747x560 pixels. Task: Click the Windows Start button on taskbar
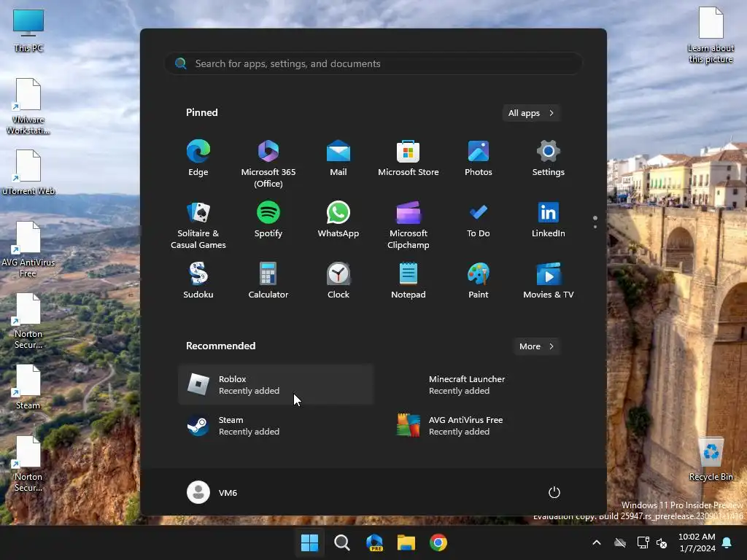[x=309, y=542]
